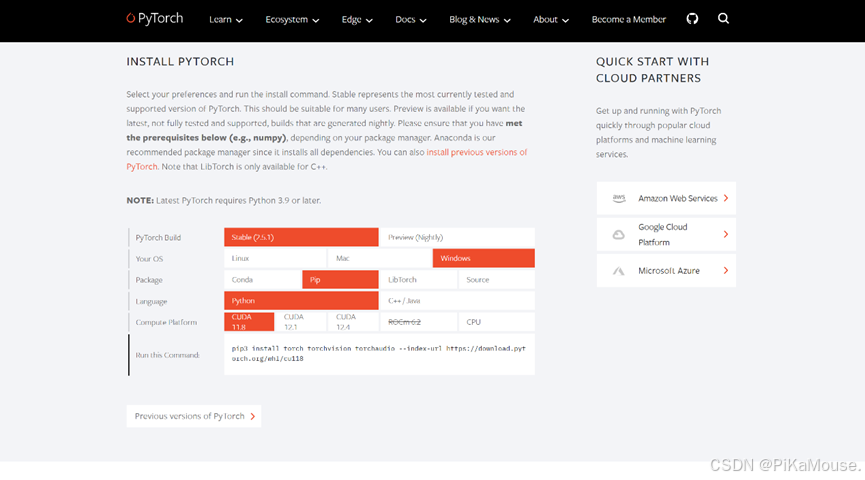The image size is (865, 480).
Task: Go to home via PyTorch logo
Action: click(x=154, y=18)
